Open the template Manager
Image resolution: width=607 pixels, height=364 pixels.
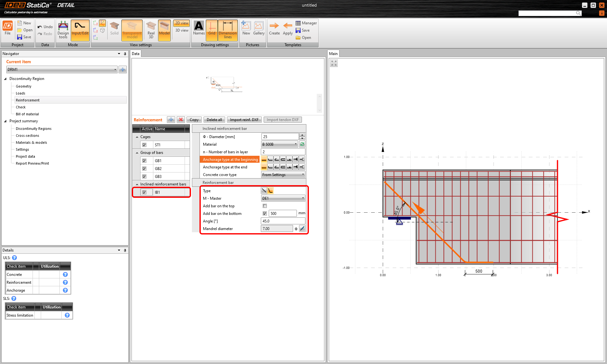pos(306,23)
